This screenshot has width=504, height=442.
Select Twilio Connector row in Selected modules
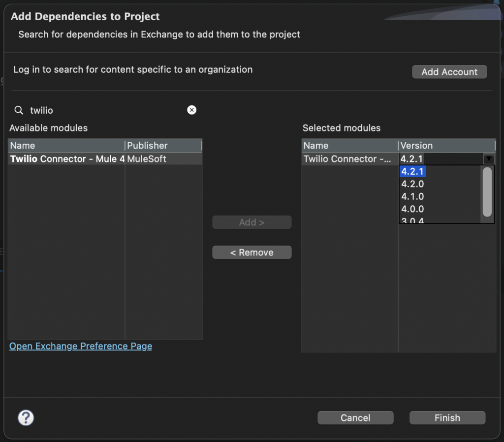(349, 159)
